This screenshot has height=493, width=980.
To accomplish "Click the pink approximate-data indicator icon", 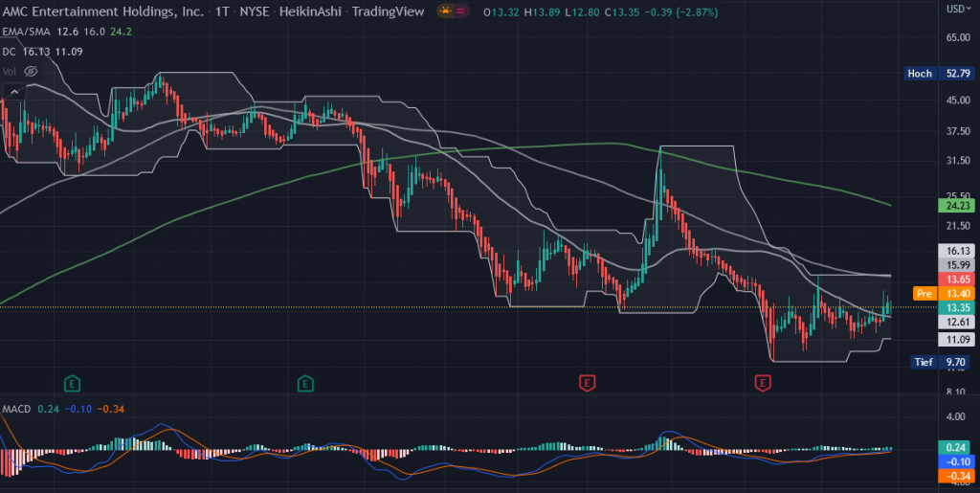I will [x=460, y=11].
